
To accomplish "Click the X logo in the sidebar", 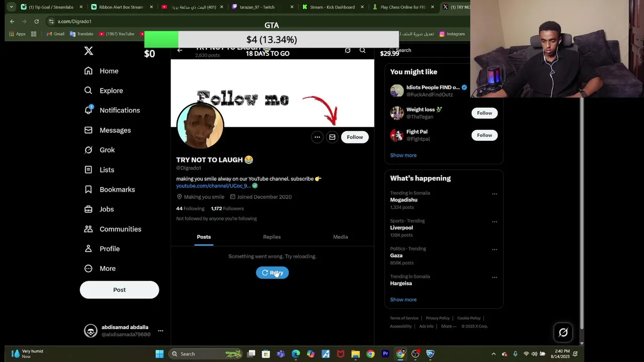I will [89, 51].
